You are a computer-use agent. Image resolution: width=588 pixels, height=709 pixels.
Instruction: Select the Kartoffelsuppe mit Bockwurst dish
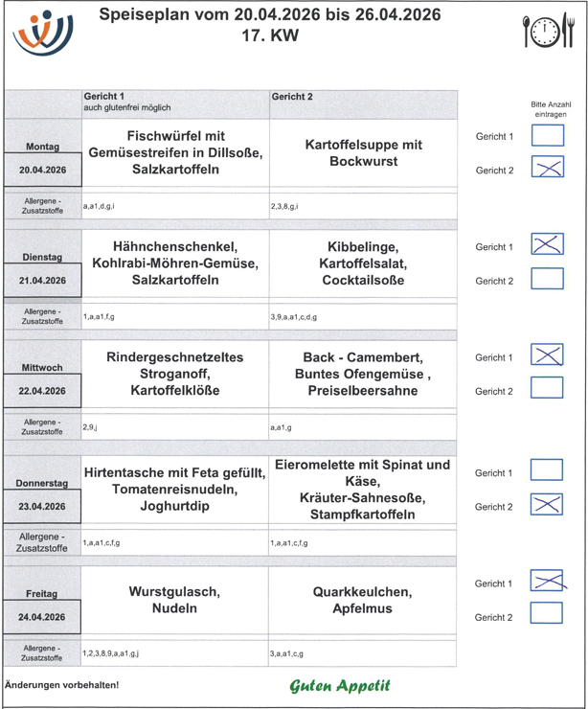363,153
